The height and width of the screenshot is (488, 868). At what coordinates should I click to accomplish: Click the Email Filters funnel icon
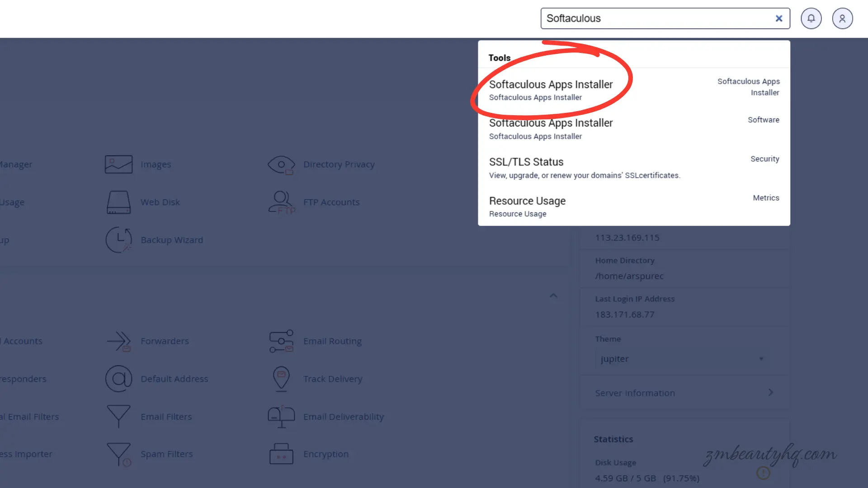118,417
